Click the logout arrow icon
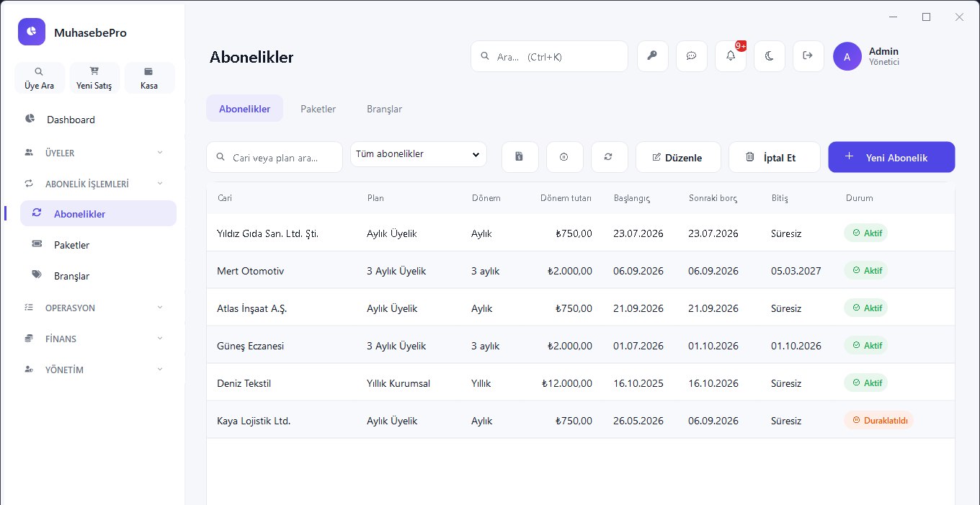The image size is (980, 505). [808, 56]
